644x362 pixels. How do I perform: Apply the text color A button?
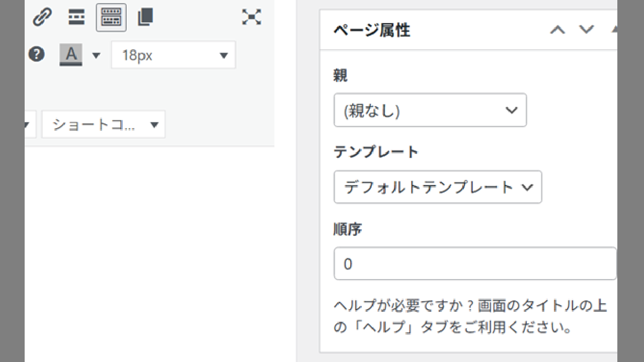[71, 55]
